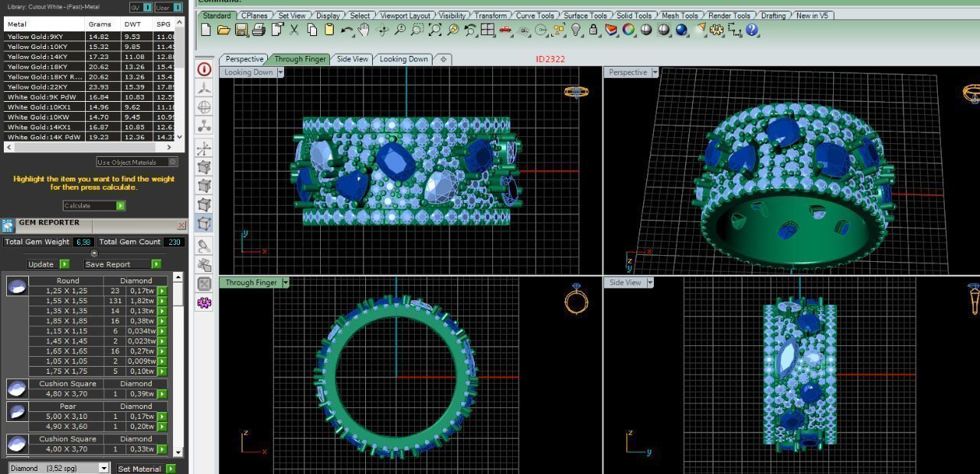This screenshot has width=980, height=474.
Task: Open Help with question mark icon
Action: point(752,30)
